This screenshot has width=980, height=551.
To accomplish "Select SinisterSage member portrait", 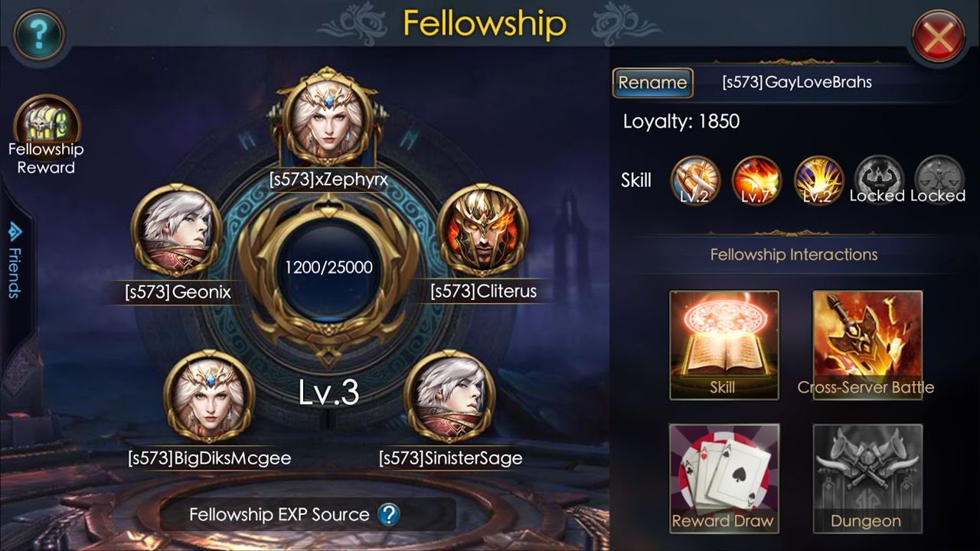I will (x=449, y=398).
